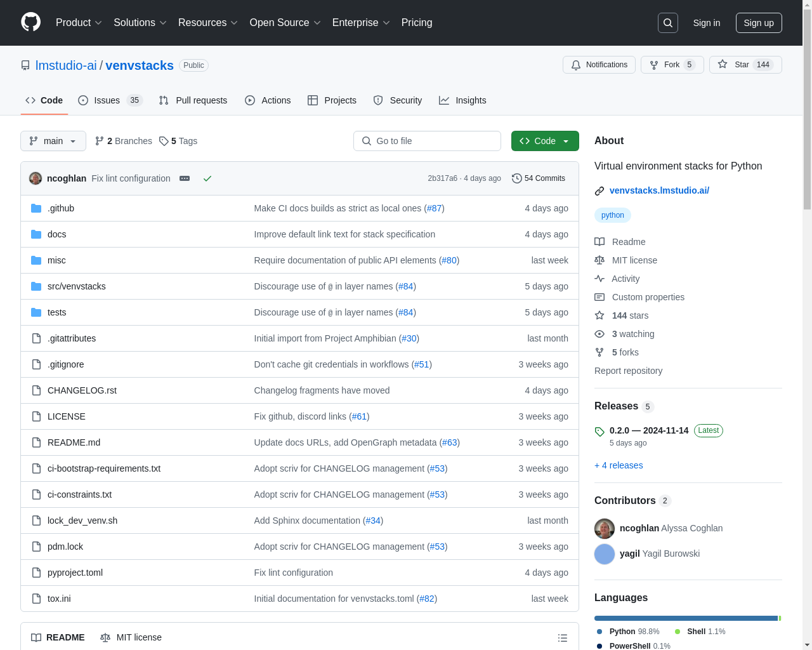Screen dimensions: 812x650
Task: Click Report repository link
Action: pyautogui.click(x=628, y=371)
